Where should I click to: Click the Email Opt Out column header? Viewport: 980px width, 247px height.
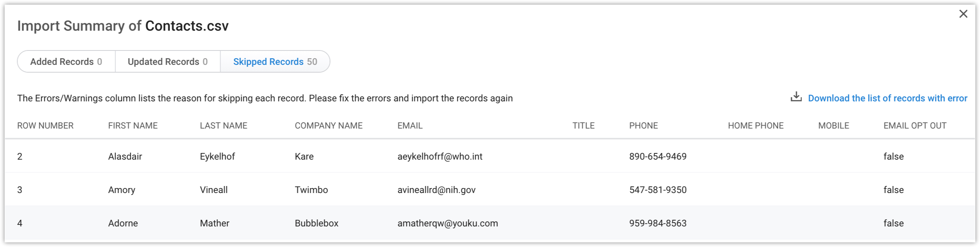(x=915, y=126)
